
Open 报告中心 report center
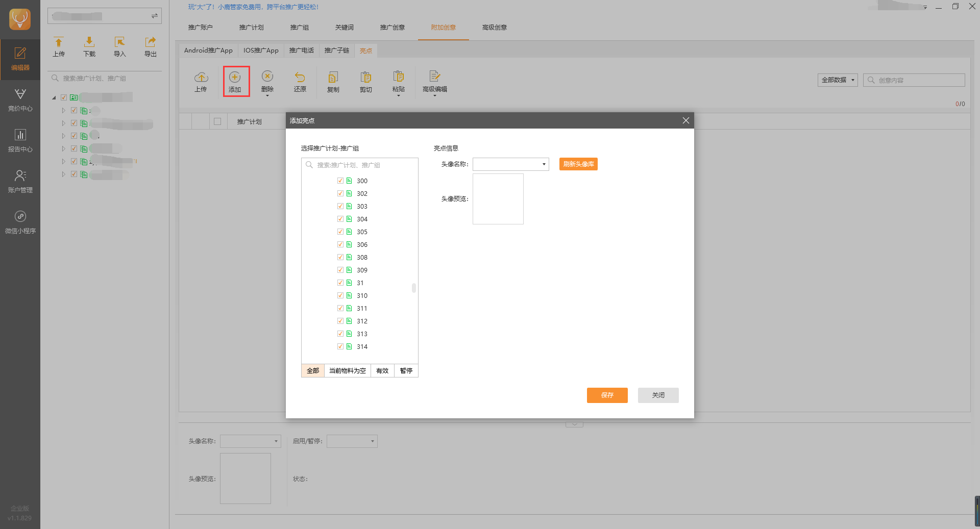tap(20, 141)
